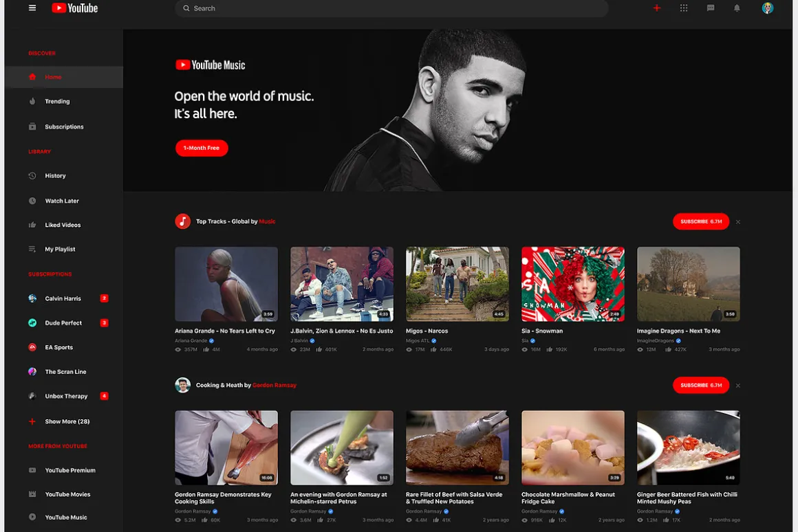The height and width of the screenshot is (532, 798).
Task: Play the Ariana Grande video thumbnail
Action: pyautogui.click(x=226, y=285)
